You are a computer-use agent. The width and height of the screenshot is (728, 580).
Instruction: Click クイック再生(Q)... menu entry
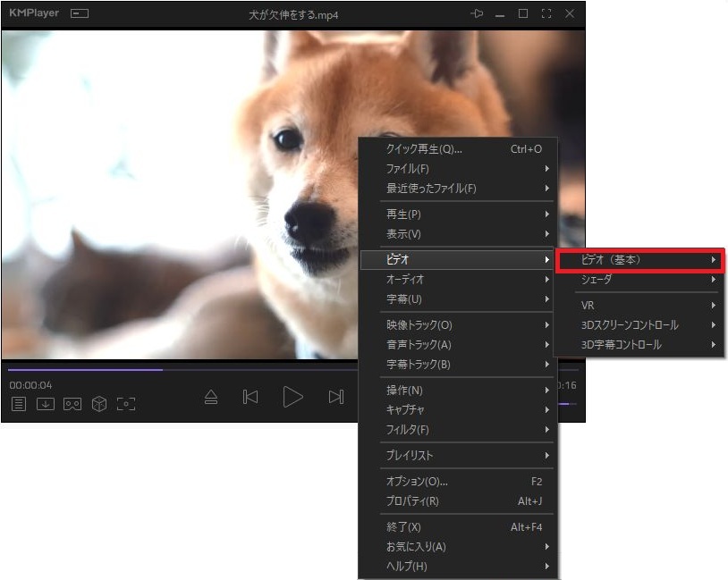point(457,149)
